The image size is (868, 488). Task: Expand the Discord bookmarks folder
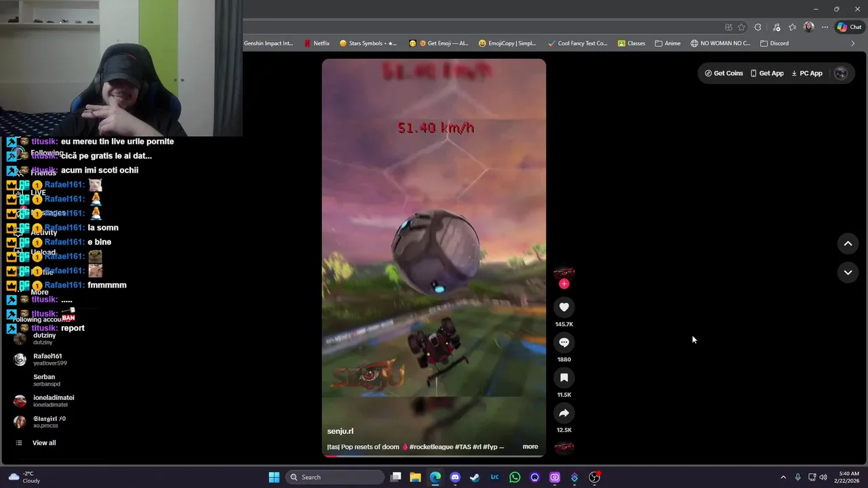[x=774, y=43]
